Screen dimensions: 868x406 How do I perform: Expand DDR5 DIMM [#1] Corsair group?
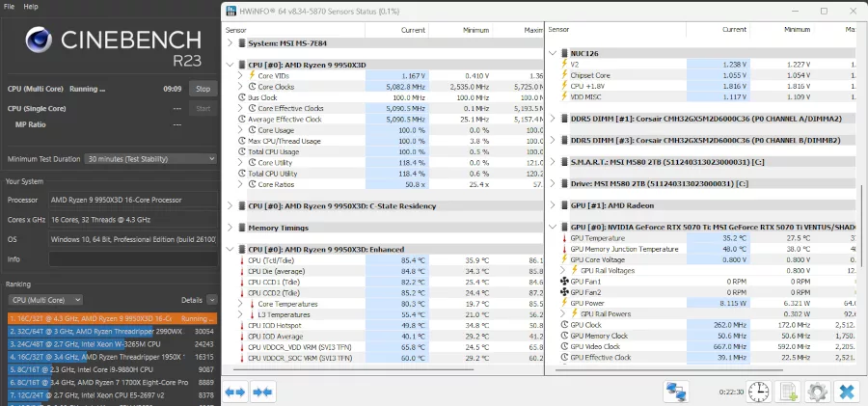[x=553, y=118]
